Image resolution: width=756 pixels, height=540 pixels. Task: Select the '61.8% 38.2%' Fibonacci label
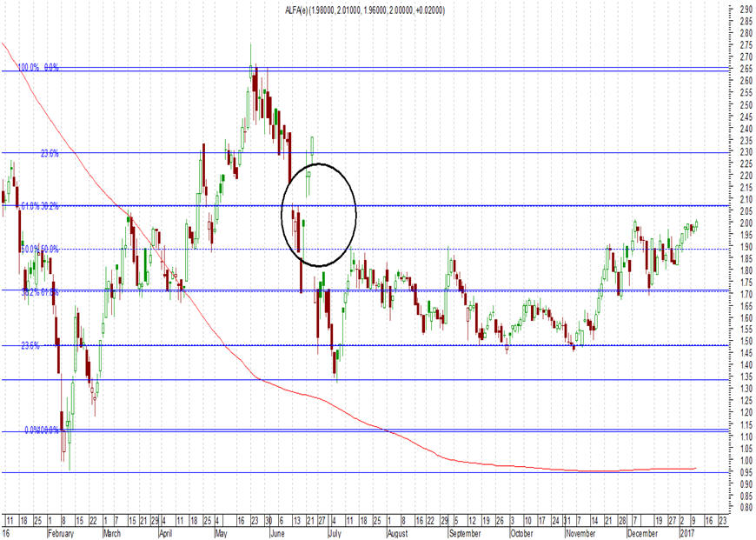tap(39, 207)
